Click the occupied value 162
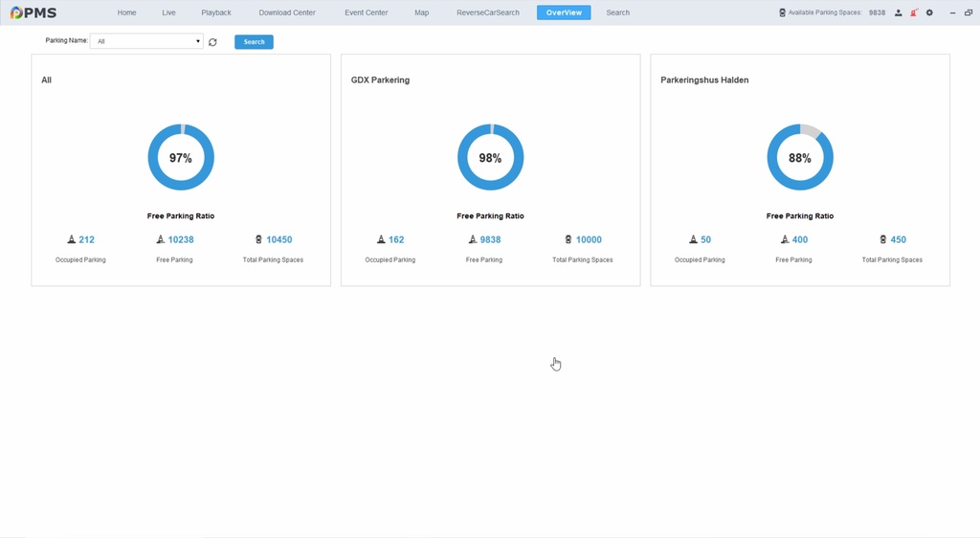The width and height of the screenshot is (980, 538). pos(396,239)
